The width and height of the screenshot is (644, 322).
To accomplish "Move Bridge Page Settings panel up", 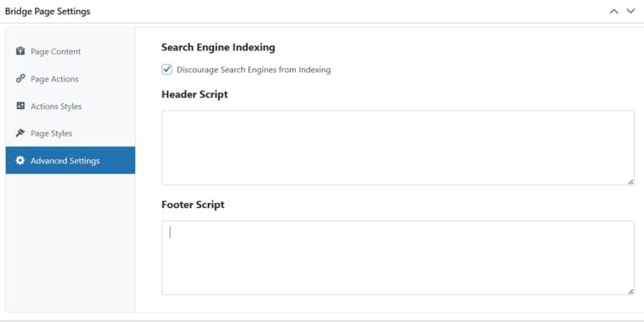I will (x=614, y=12).
